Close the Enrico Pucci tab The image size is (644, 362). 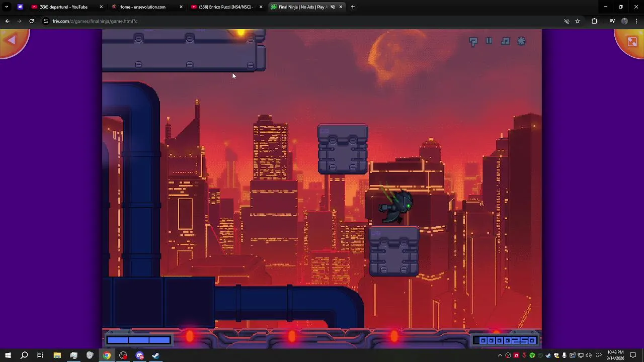point(261,7)
